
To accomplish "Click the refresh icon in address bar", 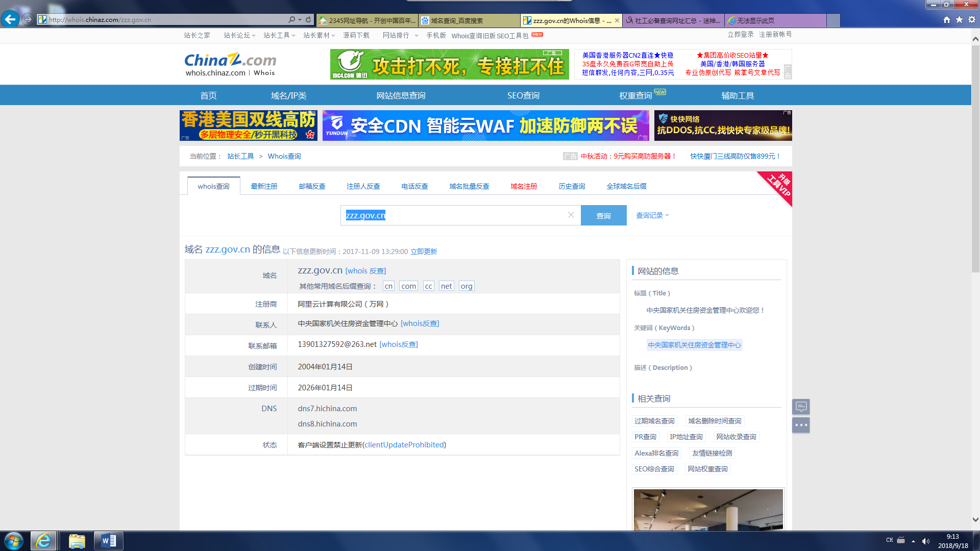I will [308, 19].
